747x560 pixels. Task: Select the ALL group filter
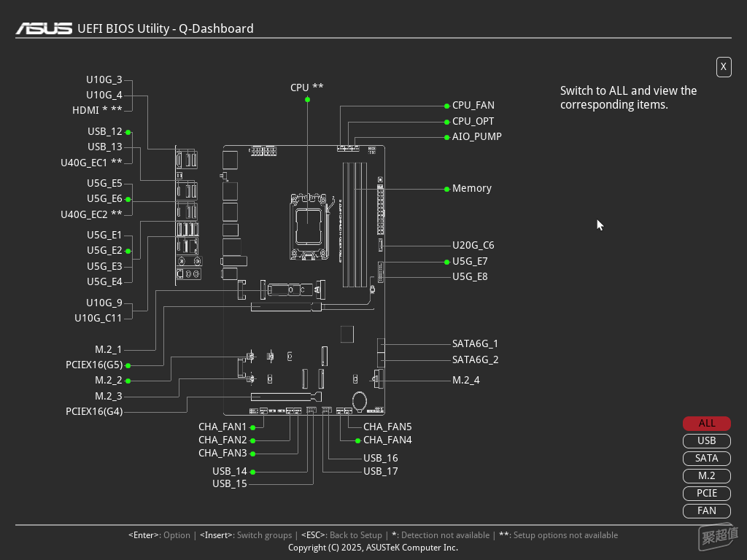click(x=706, y=424)
